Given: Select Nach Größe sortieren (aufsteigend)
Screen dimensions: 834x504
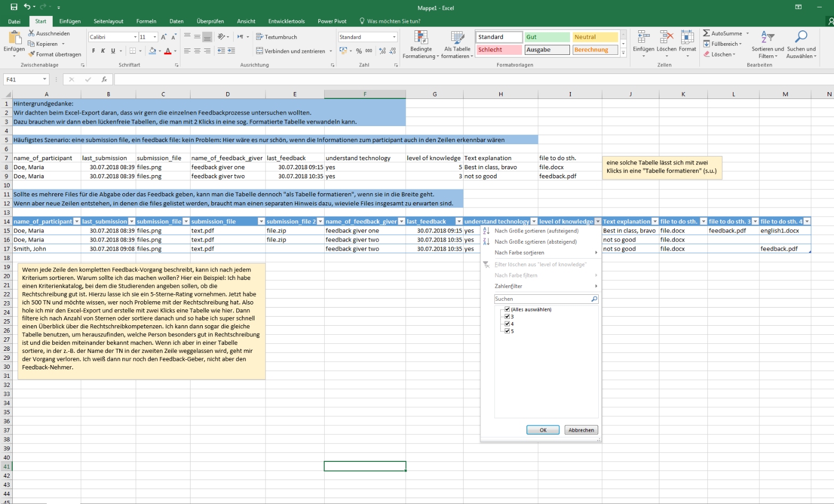Looking at the screenshot, I should 536,231.
